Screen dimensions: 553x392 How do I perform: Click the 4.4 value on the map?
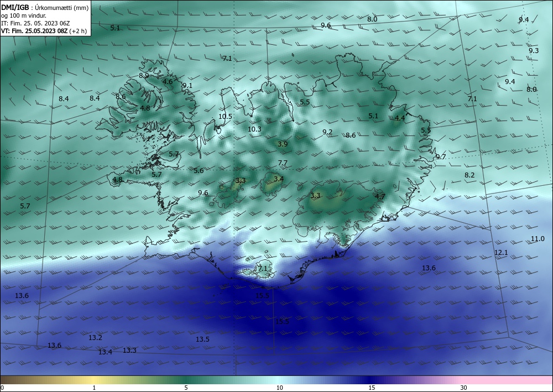[400, 118]
